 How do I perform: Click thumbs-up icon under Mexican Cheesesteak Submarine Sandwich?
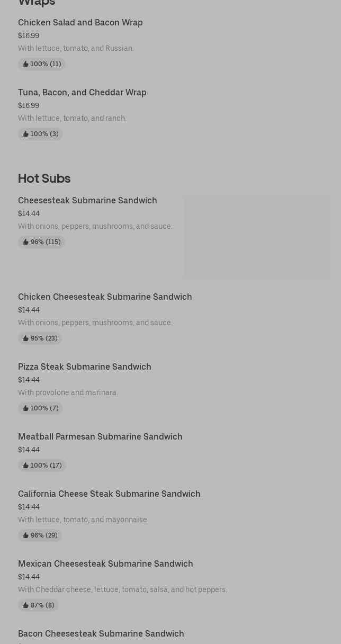click(x=25, y=605)
